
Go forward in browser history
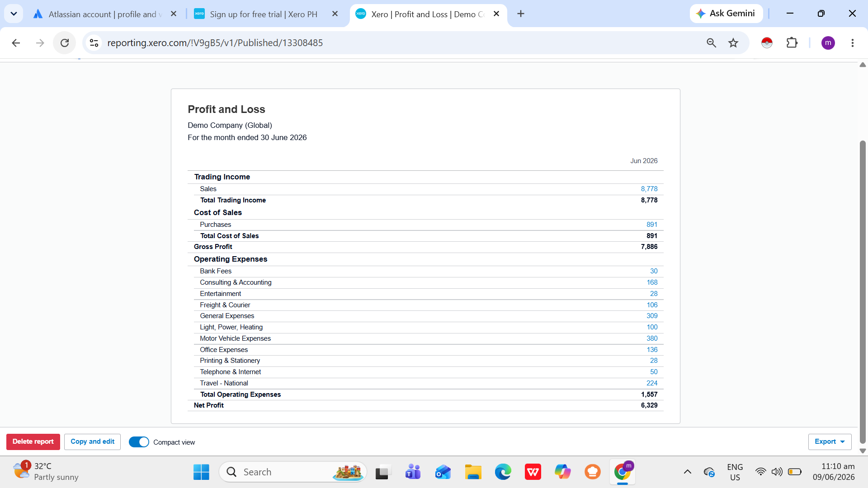pos(40,43)
